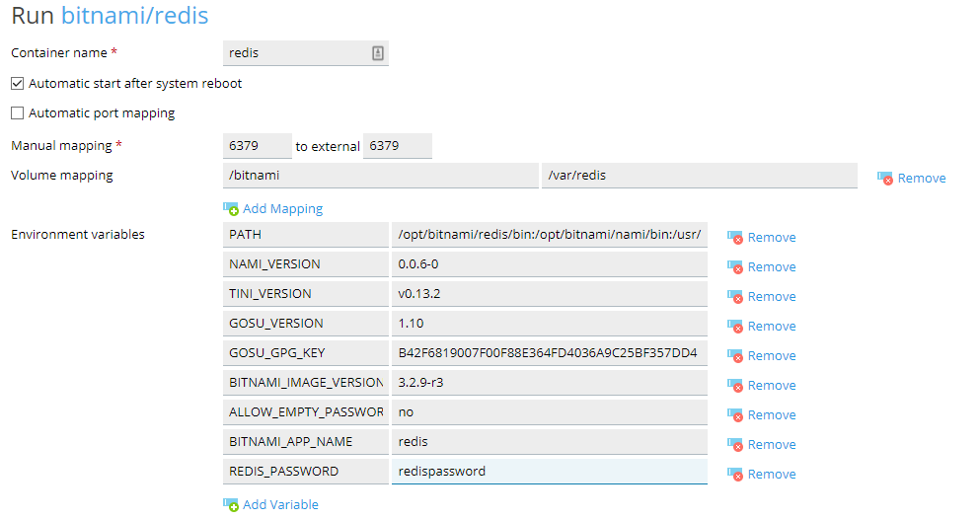The height and width of the screenshot is (519, 980).
Task: Click the ALLOW_EMPTY_PASSWORD name field
Action: [x=306, y=412]
